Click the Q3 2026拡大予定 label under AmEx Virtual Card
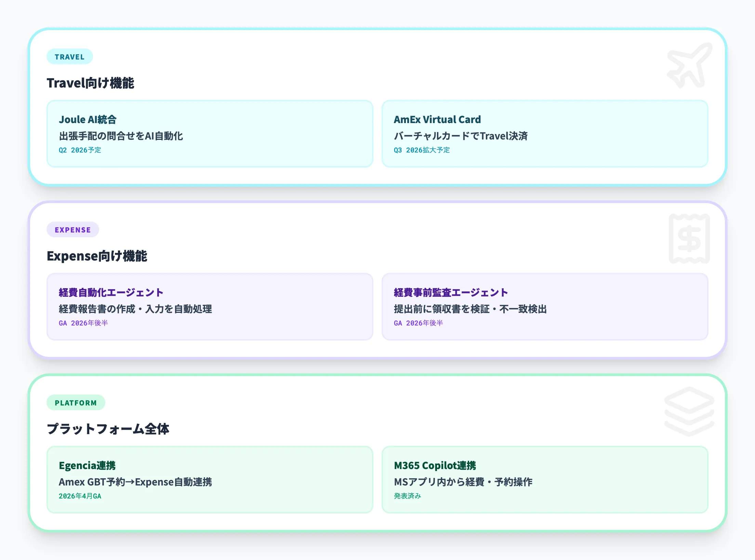 (x=422, y=150)
